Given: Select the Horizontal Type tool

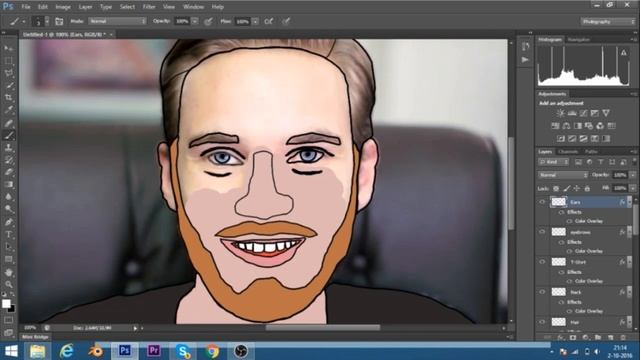Looking at the screenshot, I should point(8,235).
